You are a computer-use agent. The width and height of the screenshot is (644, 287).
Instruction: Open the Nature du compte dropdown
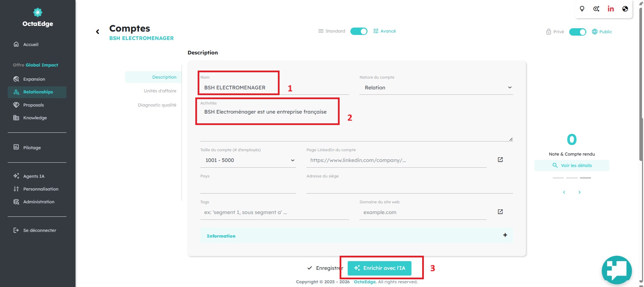click(436, 87)
